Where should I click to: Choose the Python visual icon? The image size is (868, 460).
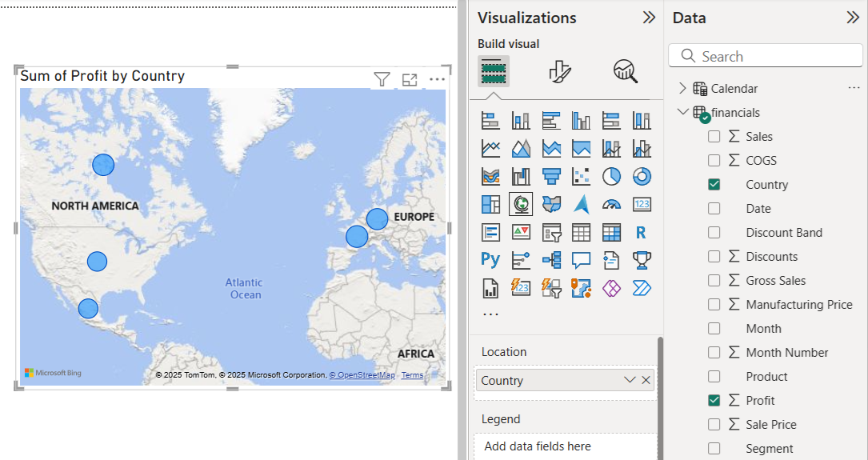click(490, 260)
